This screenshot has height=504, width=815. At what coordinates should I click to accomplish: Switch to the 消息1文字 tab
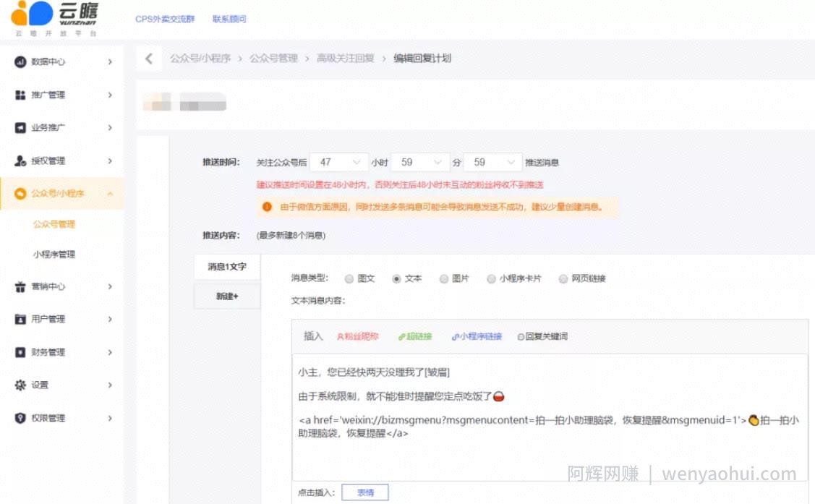pyautogui.click(x=227, y=267)
